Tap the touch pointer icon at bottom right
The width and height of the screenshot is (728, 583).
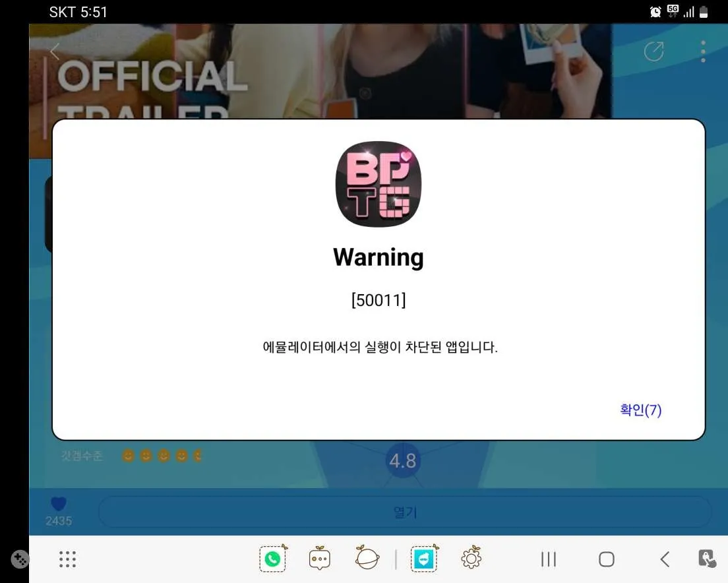707,559
